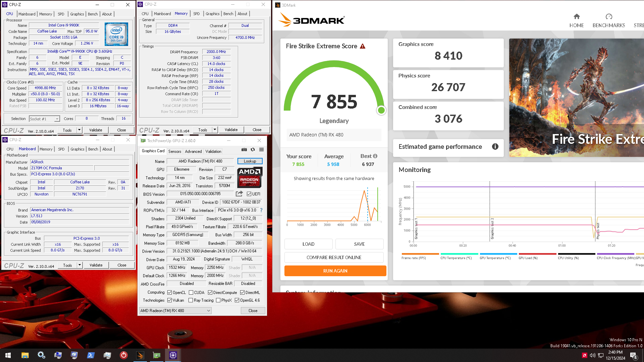644x362 pixels.
Task: Toggle the PhysX checkbox
Action: [x=218, y=300]
